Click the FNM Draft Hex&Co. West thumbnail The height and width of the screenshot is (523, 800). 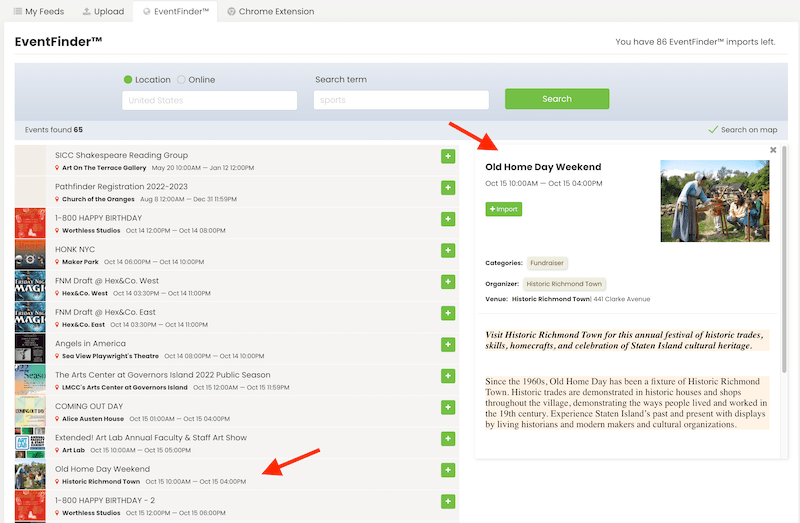[30, 286]
